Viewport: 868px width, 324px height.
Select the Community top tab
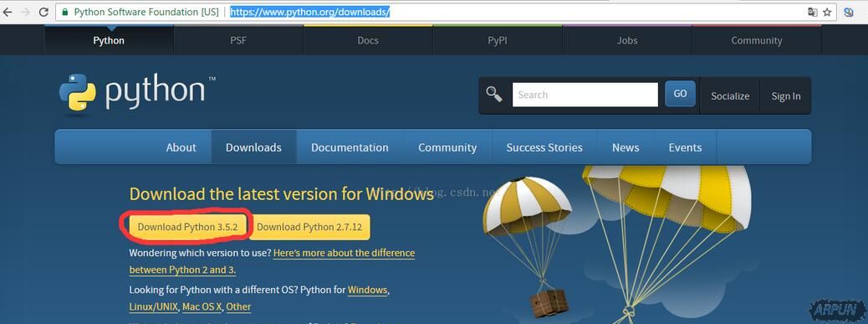click(x=757, y=40)
